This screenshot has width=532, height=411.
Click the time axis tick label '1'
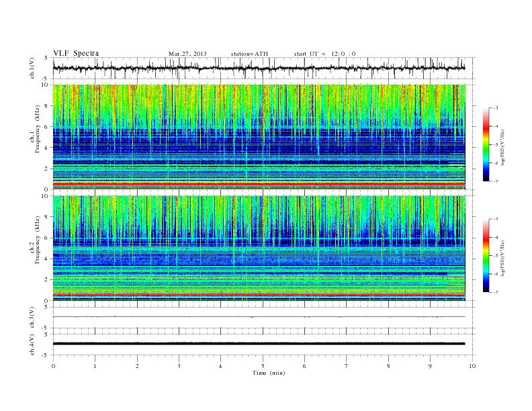click(x=95, y=366)
